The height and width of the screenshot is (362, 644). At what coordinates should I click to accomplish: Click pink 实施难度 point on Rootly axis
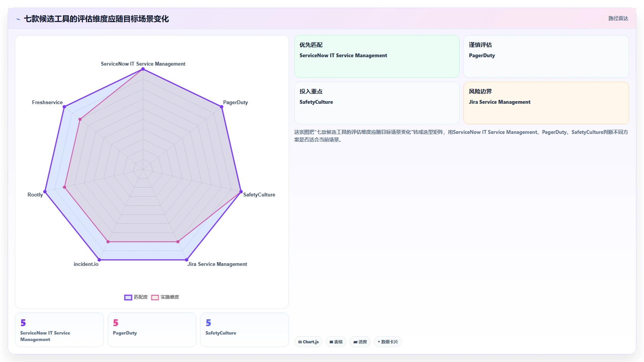[65, 187]
